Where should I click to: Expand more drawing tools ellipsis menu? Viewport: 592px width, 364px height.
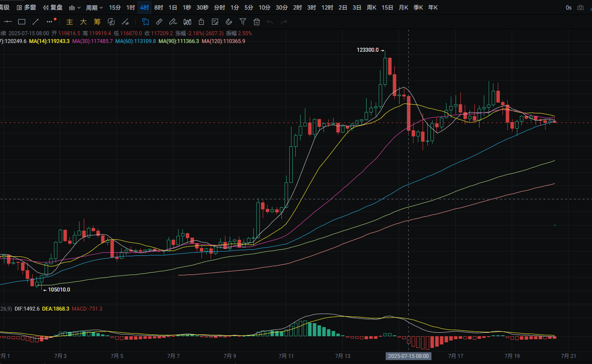pos(50,22)
